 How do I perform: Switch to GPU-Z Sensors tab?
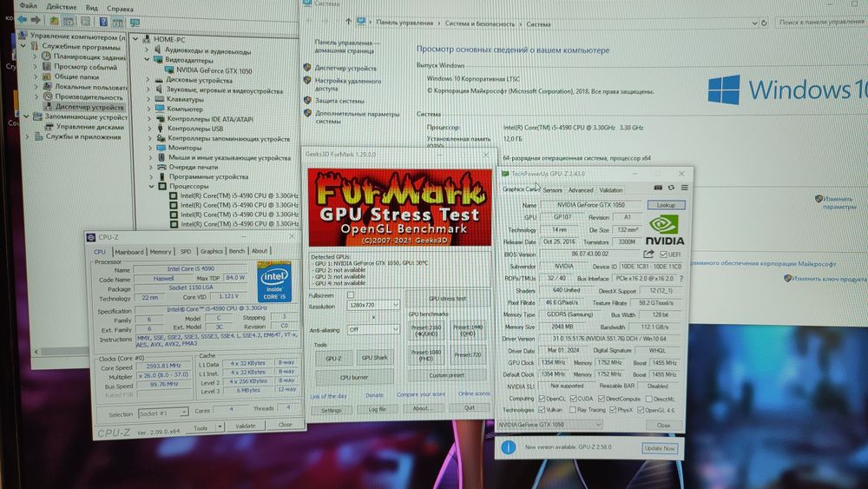point(552,190)
